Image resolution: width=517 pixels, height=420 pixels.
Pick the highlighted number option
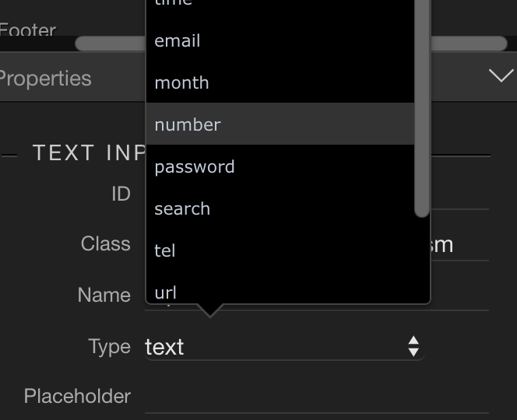point(280,124)
